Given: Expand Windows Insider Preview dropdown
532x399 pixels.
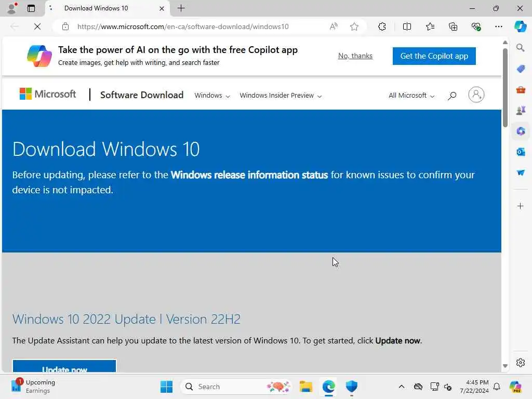Looking at the screenshot, I should pyautogui.click(x=281, y=96).
